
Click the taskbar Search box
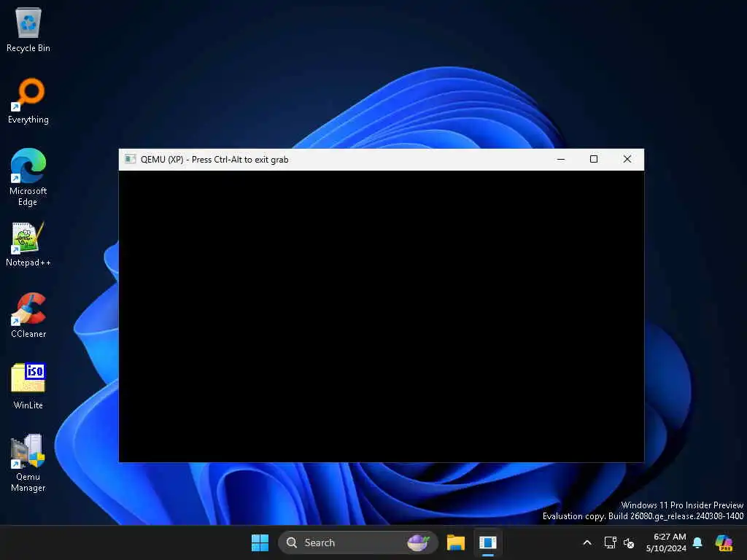[357, 542]
